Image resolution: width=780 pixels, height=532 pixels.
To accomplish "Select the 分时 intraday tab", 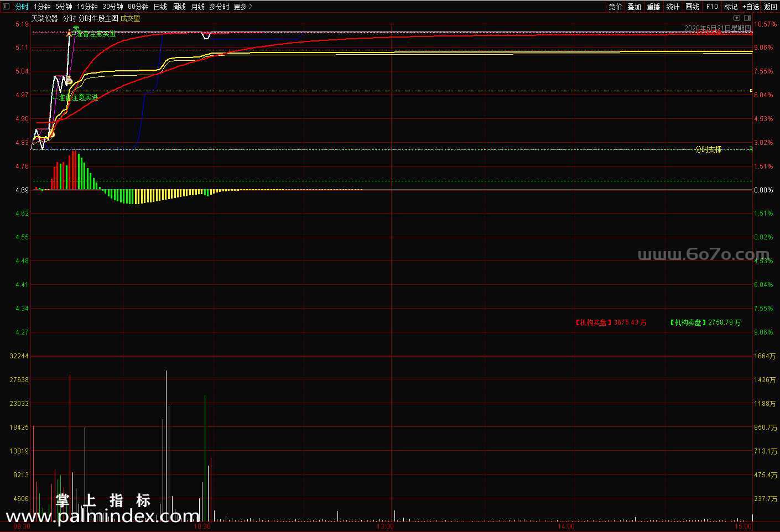I will coord(22,7).
